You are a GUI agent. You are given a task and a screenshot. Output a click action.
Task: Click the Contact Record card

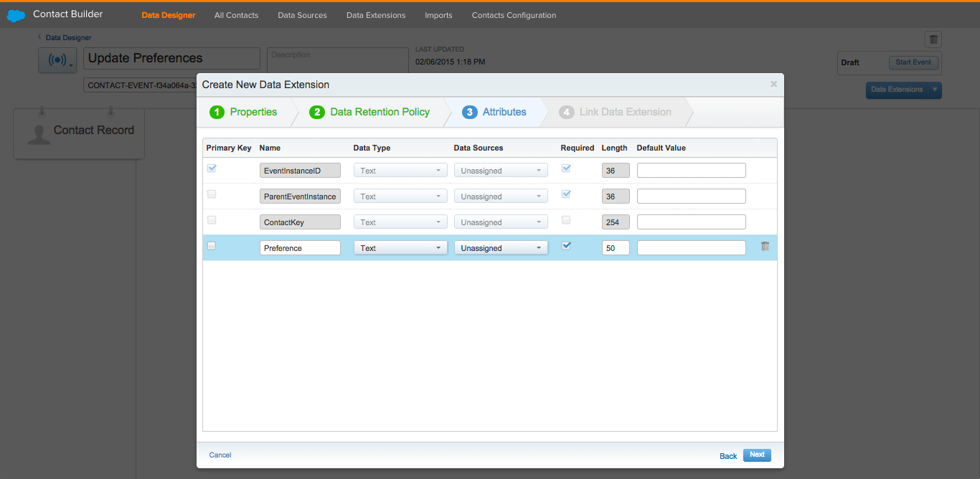coord(79,133)
